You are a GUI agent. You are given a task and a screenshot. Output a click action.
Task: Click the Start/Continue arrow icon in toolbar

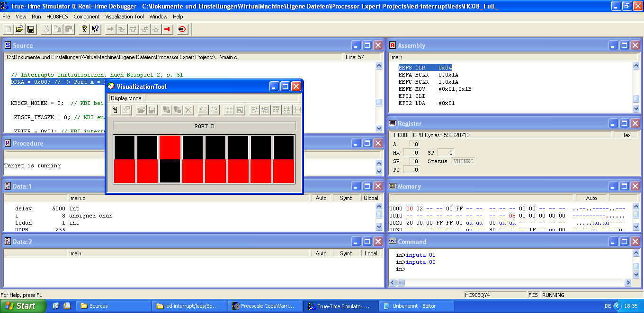click(110, 29)
